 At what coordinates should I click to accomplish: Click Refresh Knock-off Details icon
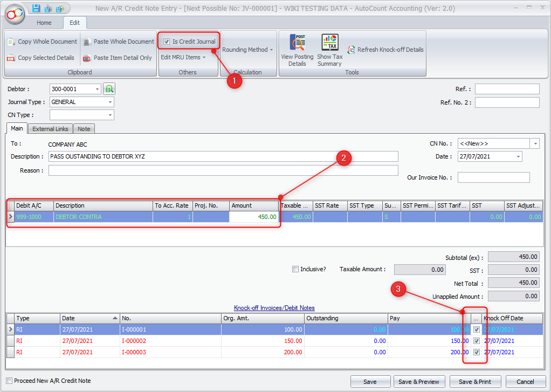click(351, 50)
